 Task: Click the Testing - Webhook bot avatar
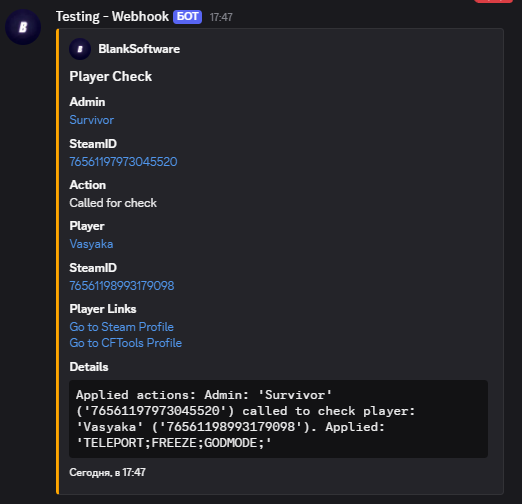[23, 27]
